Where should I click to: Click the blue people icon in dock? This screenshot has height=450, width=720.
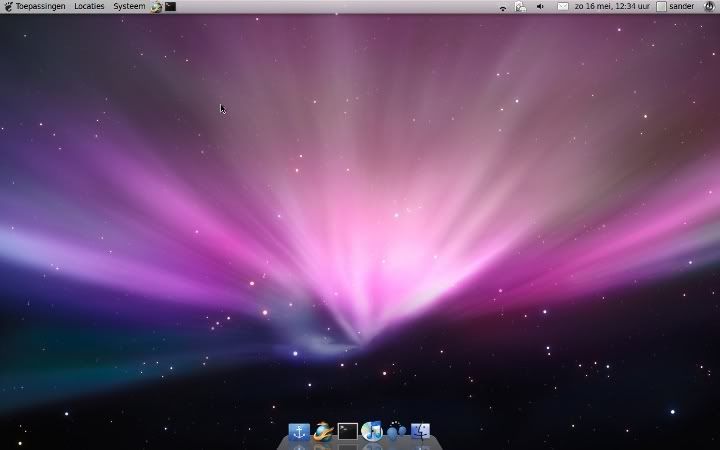pos(396,432)
